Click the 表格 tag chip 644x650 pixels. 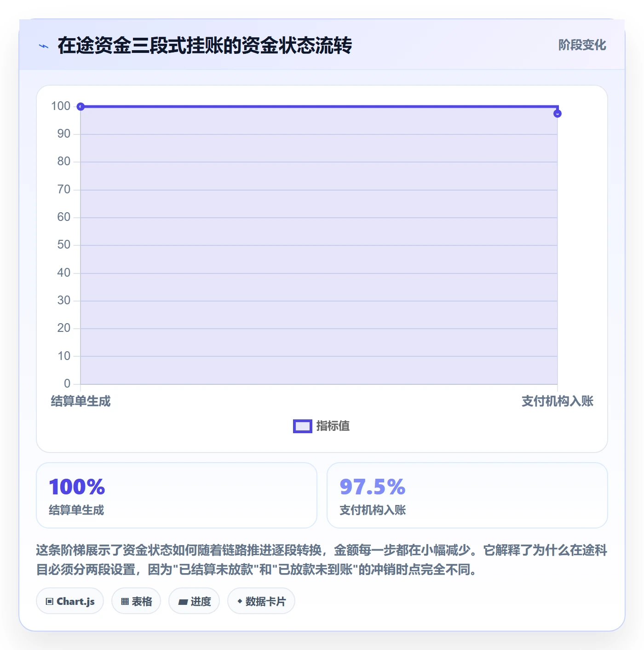pyautogui.click(x=136, y=601)
